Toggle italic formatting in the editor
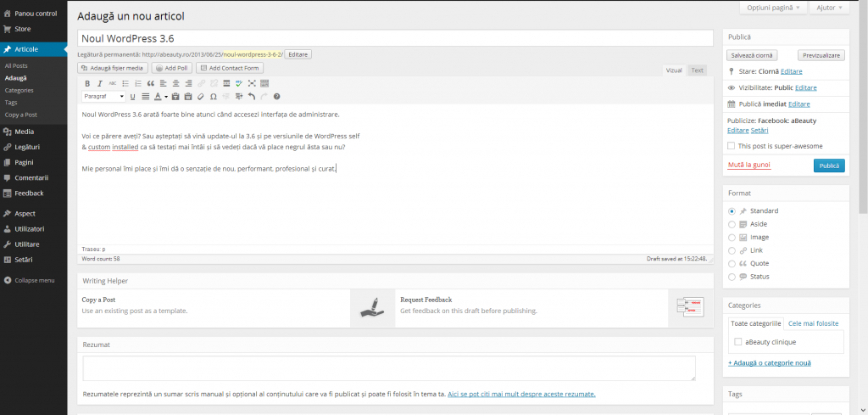Image resolution: width=868 pixels, height=415 pixels. (100, 84)
